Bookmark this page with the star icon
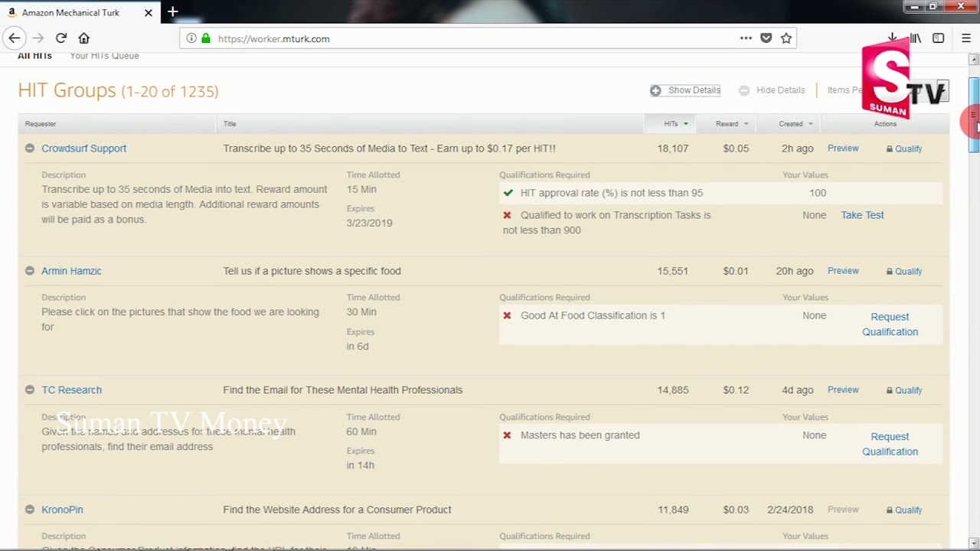The height and width of the screenshot is (551, 980). pos(786,38)
